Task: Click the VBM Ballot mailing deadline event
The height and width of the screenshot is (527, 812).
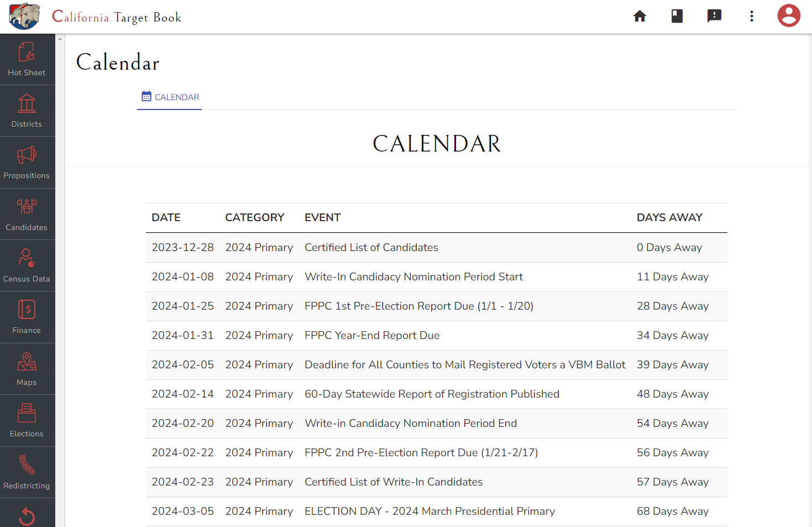Action: pyautogui.click(x=465, y=365)
